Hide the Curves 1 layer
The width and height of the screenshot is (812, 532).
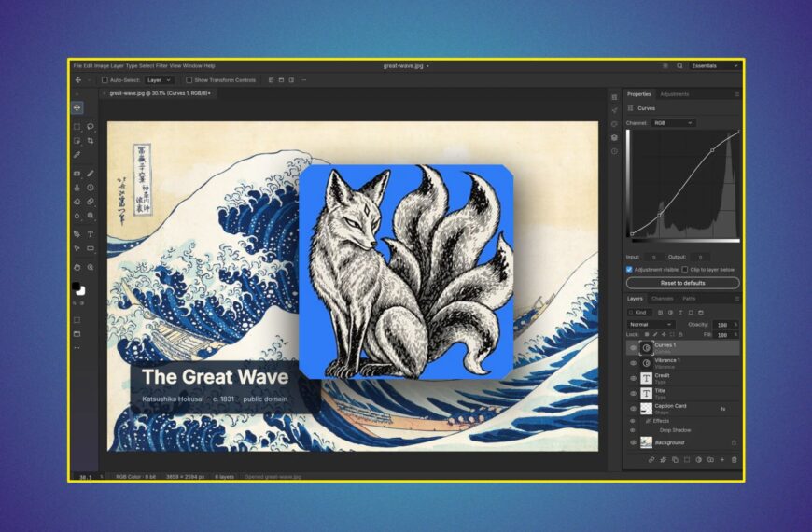point(633,348)
